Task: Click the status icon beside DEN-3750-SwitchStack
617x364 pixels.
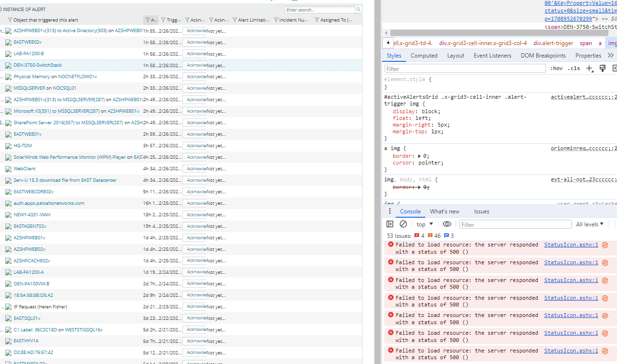Action: [8, 65]
